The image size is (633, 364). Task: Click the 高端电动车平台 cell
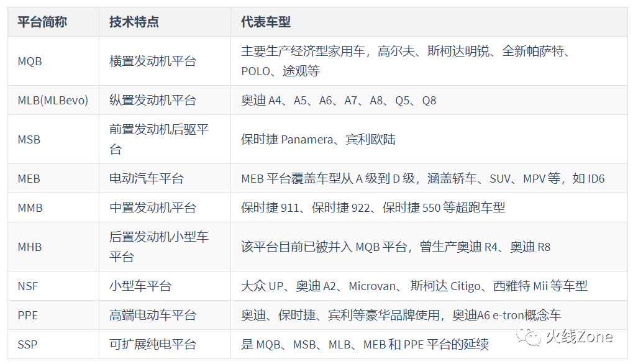[x=165, y=315]
